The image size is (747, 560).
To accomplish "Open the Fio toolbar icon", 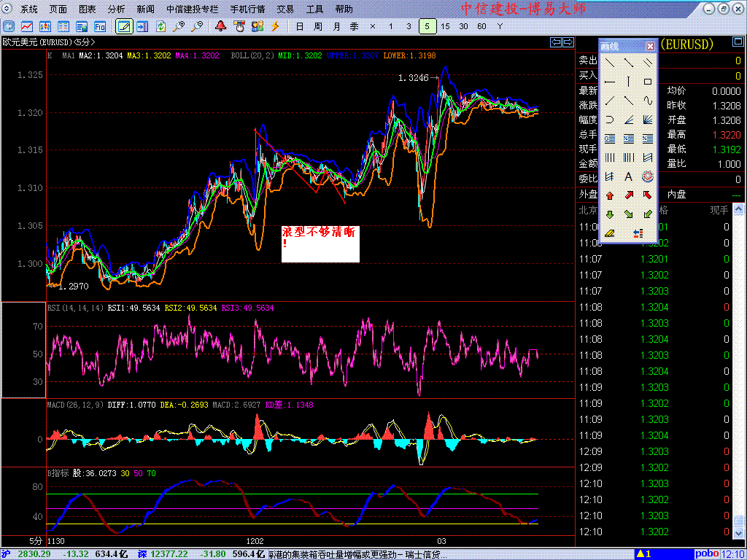I will 100,26.
